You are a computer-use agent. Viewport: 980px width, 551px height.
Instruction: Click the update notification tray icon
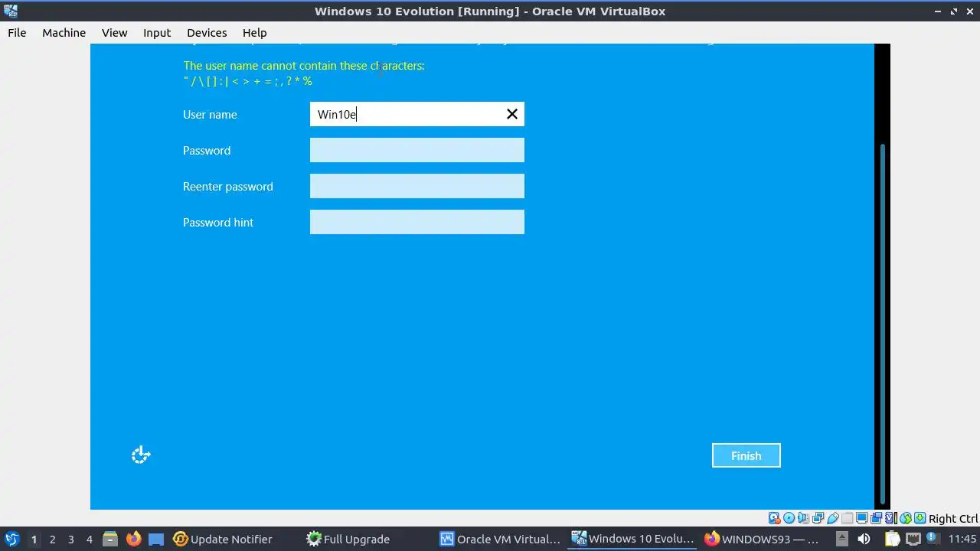(x=933, y=539)
